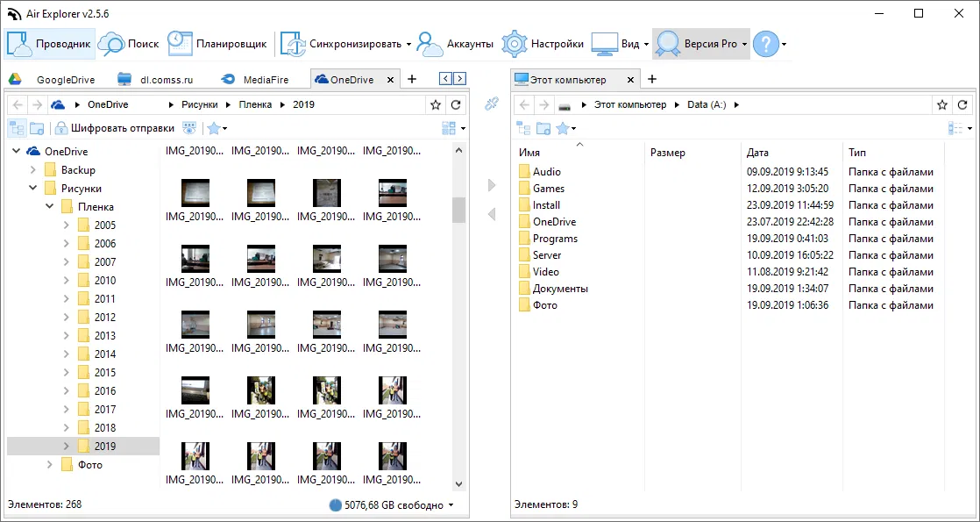Open the Аккаунты accounts manager
980x522 pixels.
click(455, 44)
